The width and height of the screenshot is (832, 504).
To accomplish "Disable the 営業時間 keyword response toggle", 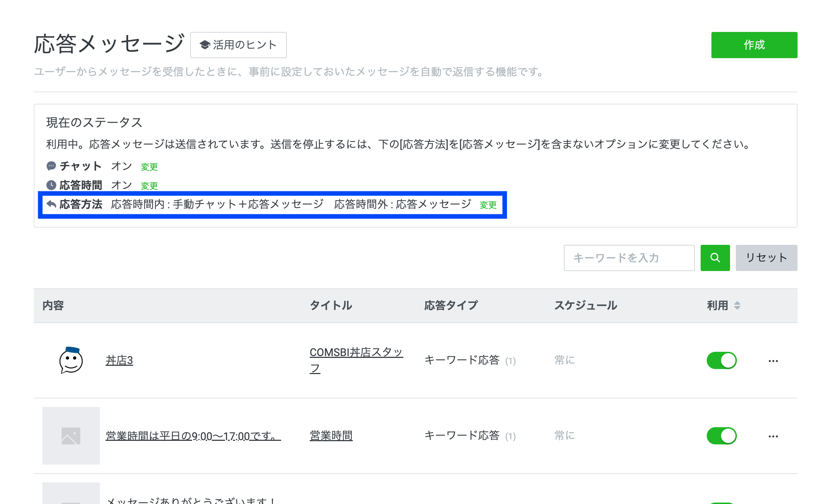I will 721,436.
